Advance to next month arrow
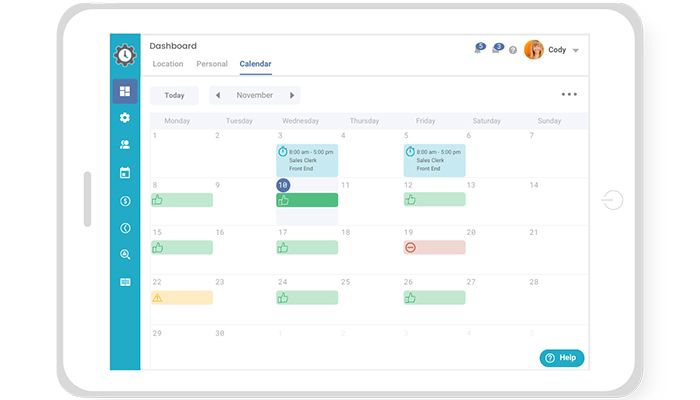Viewport: 700px width, 400px height. [x=291, y=95]
